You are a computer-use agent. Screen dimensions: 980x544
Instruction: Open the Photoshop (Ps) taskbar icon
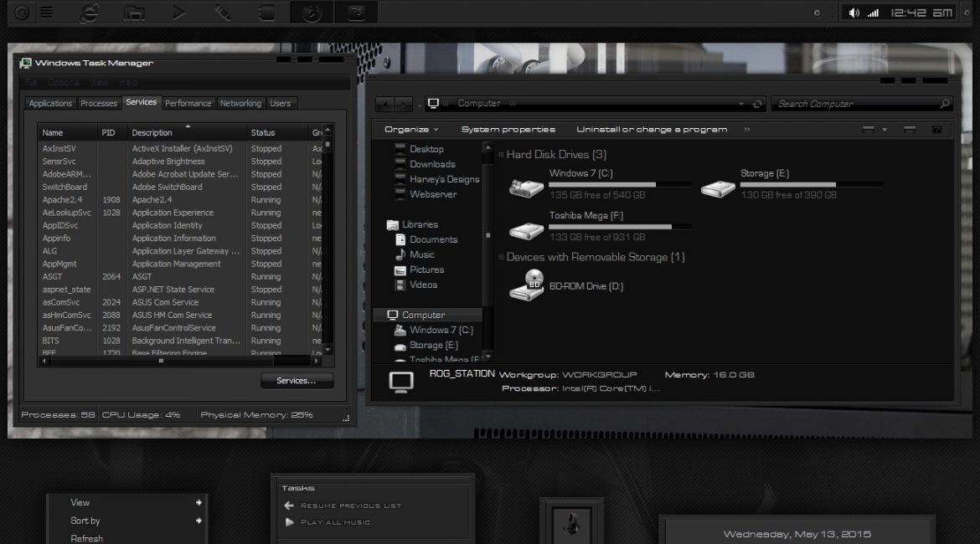pyautogui.click(x=356, y=13)
